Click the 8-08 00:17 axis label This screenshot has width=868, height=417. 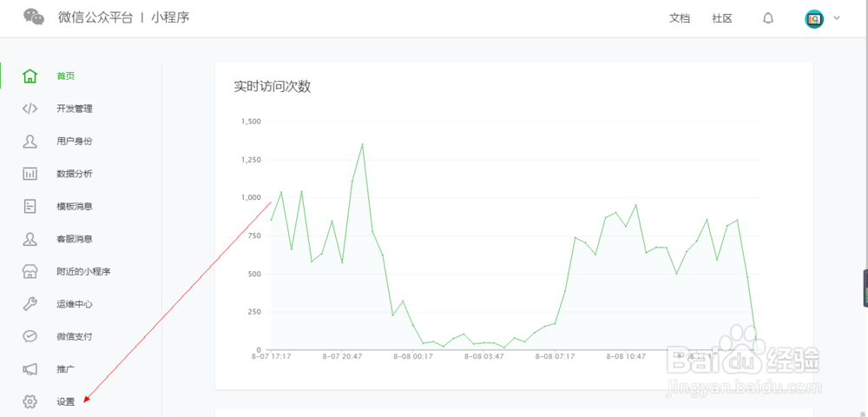[413, 357]
